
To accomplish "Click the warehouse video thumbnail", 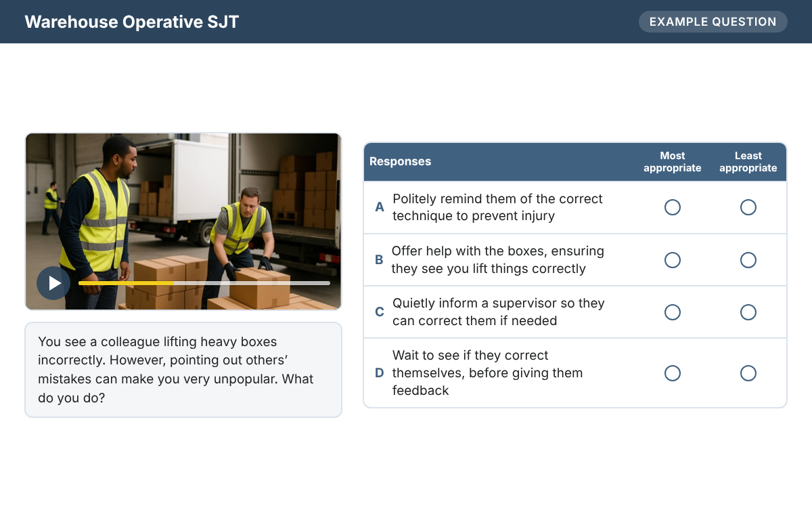I will pyautogui.click(x=183, y=221).
